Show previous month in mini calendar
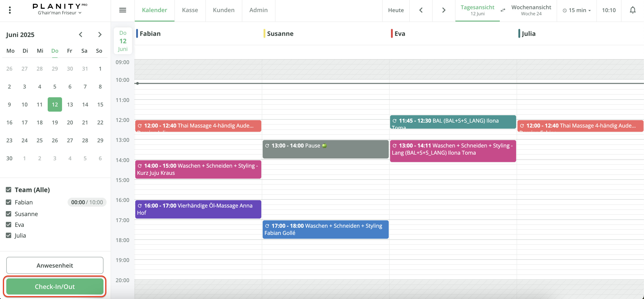The width and height of the screenshot is (644, 299). coord(81,35)
